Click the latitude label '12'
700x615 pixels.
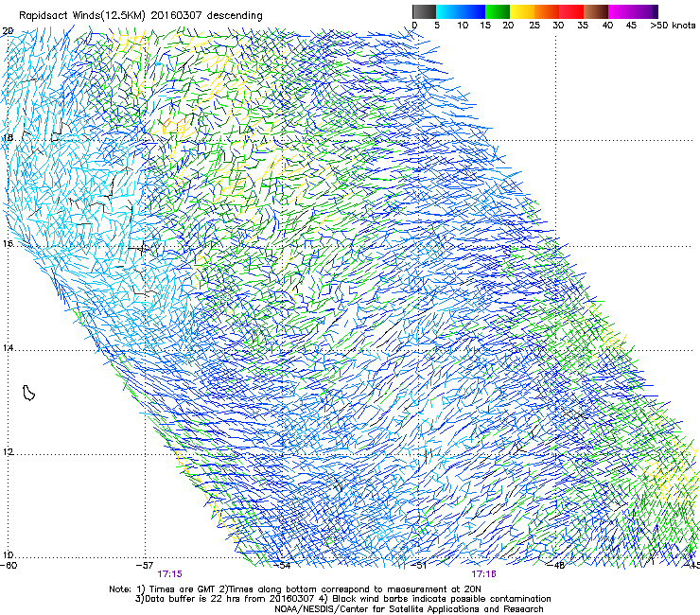coord(8,452)
